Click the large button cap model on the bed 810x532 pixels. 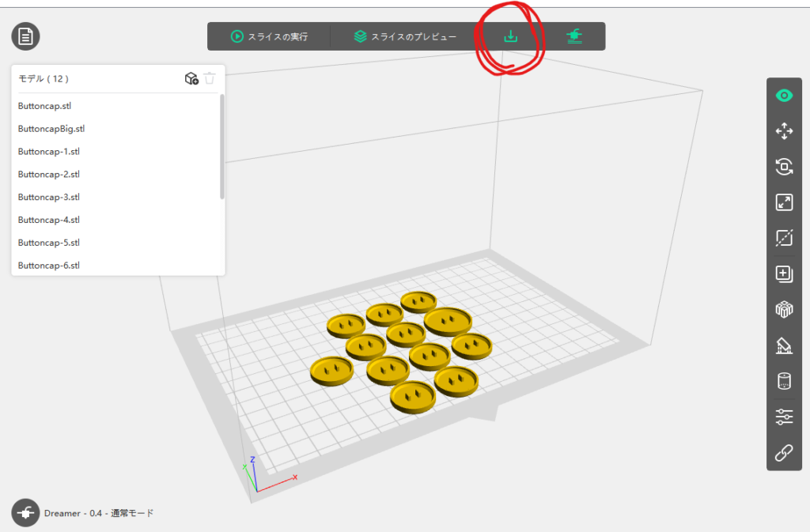448,322
